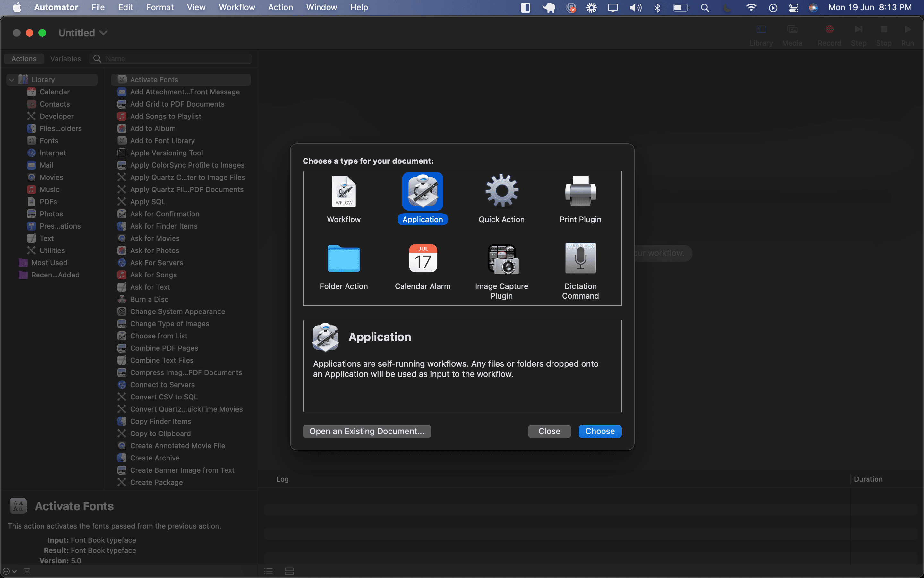924x578 pixels.
Task: Select the Workflow document type icon
Action: click(344, 191)
